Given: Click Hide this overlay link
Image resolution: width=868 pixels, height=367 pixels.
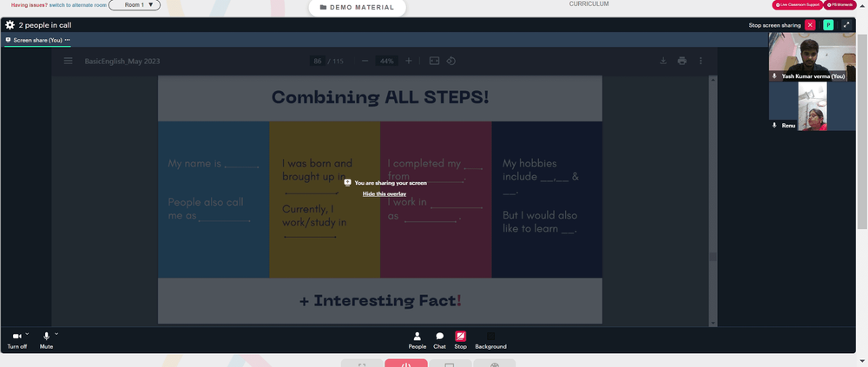Looking at the screenshot, I should click(x=385, y=193).
